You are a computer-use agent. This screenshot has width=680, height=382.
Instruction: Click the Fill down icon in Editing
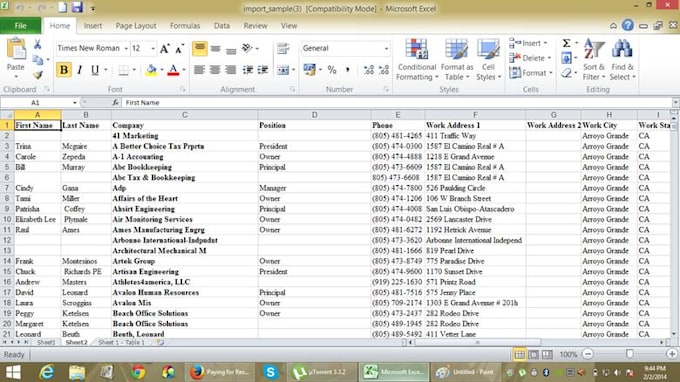point(566,58)
